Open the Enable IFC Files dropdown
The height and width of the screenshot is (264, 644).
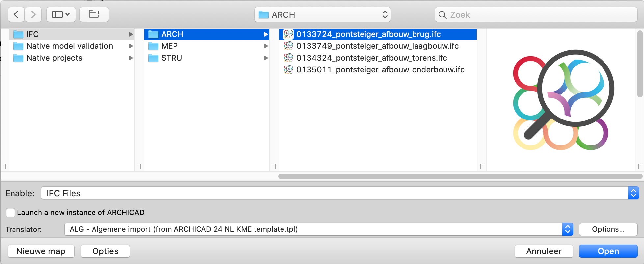coord(340,193)
